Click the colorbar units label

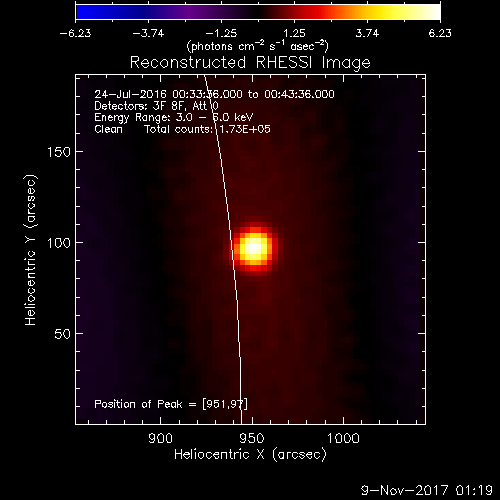[258, 46]
